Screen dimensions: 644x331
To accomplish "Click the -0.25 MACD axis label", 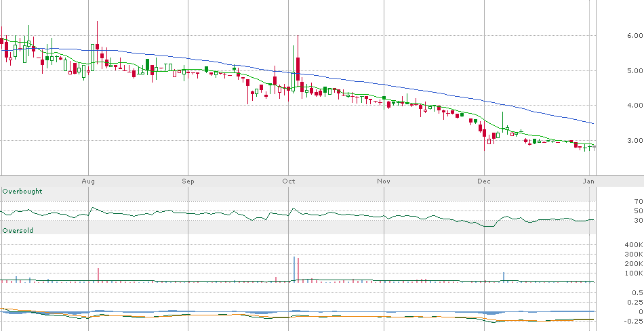I will 634,321.
